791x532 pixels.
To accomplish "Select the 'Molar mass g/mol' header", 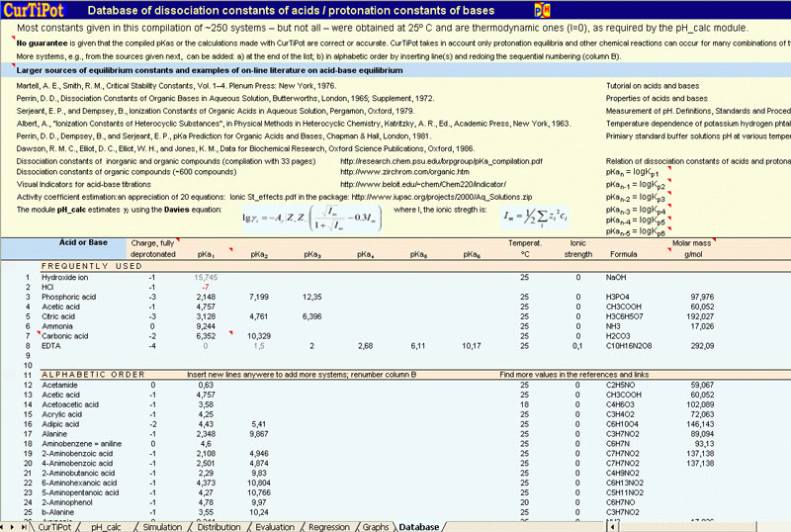I will (x=691, y=249).
